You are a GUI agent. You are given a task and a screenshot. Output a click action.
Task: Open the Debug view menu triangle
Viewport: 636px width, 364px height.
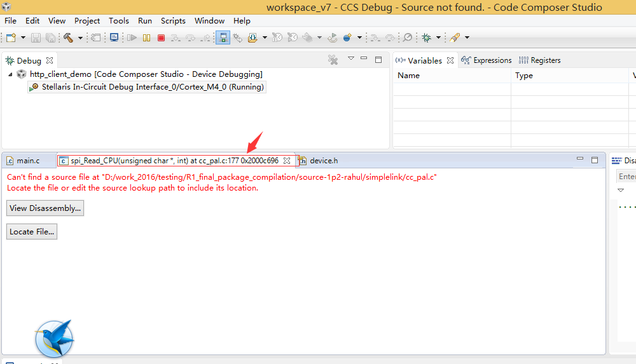[x=351, y=59]
